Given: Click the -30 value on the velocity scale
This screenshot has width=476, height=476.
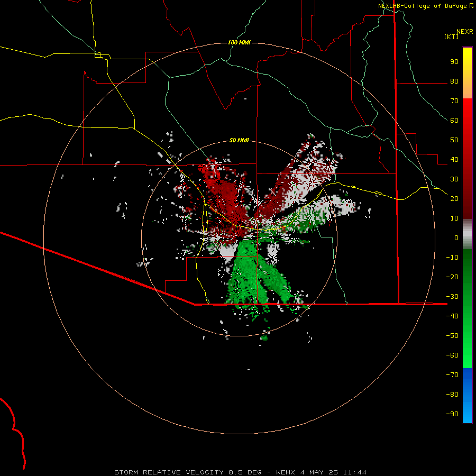Looking at the screenshot, I should (x=452, y=296).
